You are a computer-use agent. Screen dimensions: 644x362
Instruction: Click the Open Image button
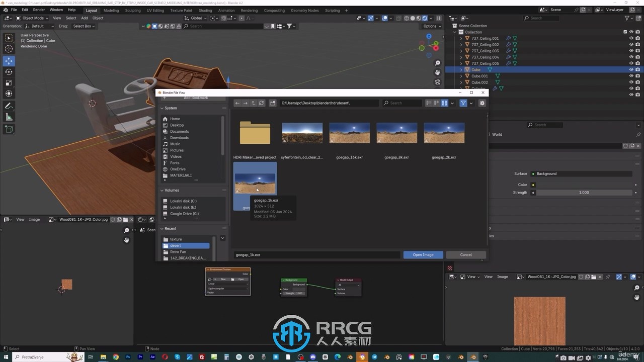click(x=423, y=255)
